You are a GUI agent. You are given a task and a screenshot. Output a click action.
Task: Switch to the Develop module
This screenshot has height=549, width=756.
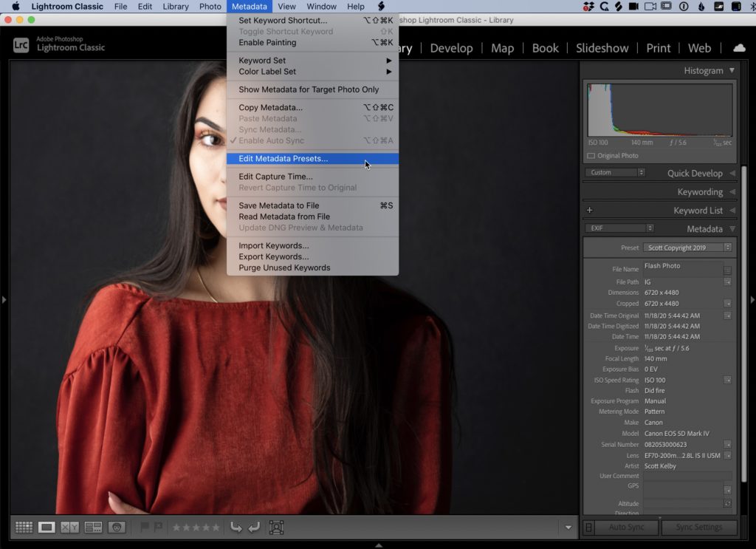pos(451,48)
